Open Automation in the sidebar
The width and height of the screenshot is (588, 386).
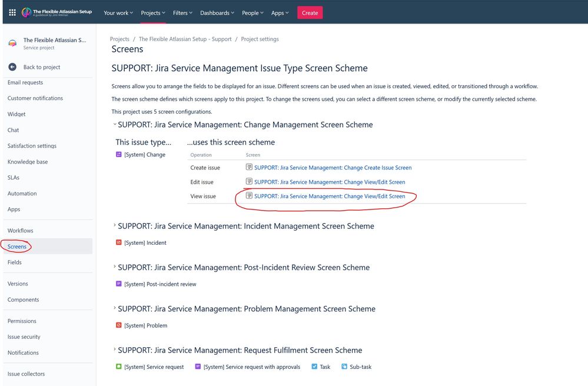coord(22,194)
